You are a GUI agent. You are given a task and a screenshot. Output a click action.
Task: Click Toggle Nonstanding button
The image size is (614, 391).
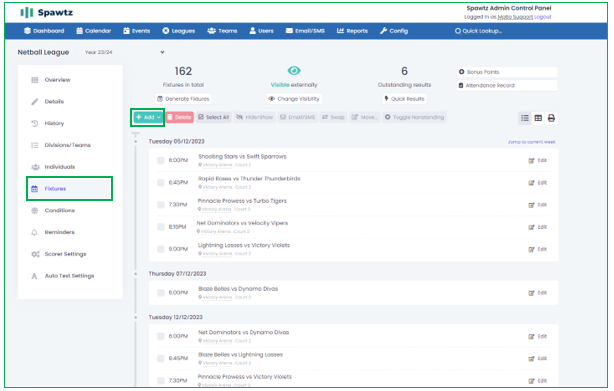[414, 117]
